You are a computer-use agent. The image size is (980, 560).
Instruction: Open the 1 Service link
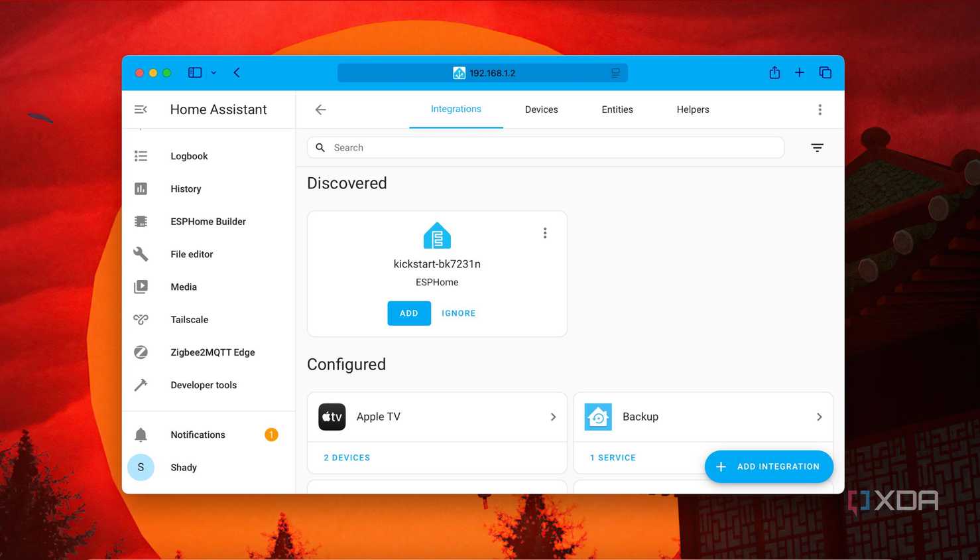(x=613, y=458)
